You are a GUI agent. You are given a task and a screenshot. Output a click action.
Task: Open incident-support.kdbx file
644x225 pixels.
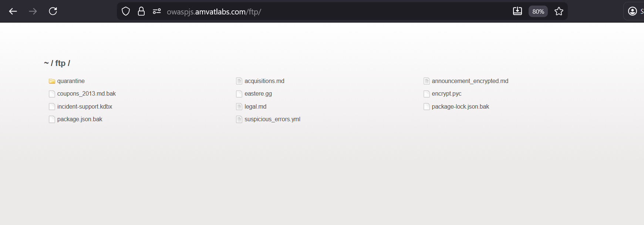(x=84, y=107)
